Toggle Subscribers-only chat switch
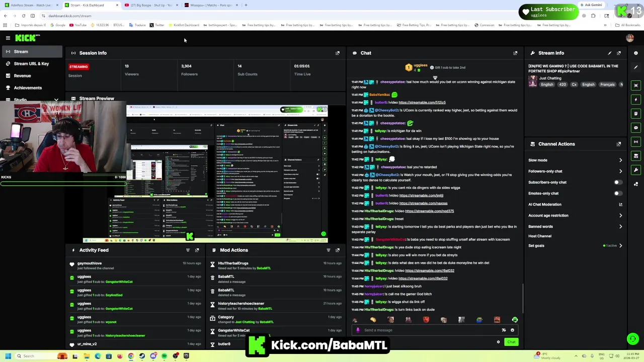 coord(618,183)
